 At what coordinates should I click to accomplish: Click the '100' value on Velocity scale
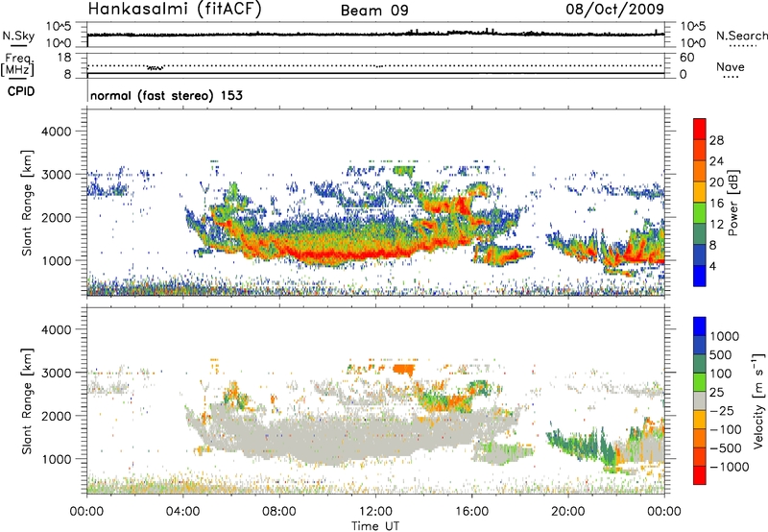pos(721,374)
